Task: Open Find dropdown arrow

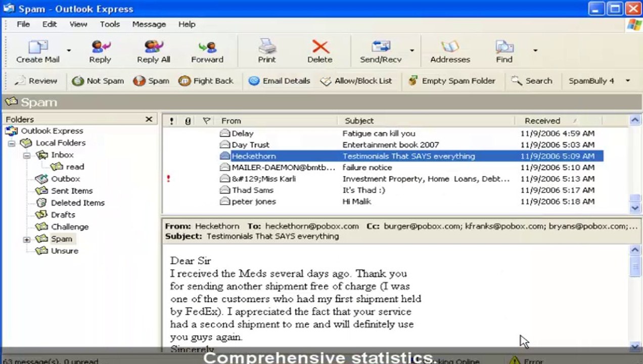Action: coord(535,50)
